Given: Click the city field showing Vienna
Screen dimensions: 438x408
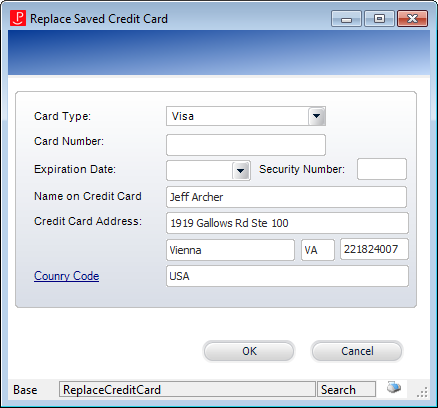Looking at the screenshot, I should (230, 250).
